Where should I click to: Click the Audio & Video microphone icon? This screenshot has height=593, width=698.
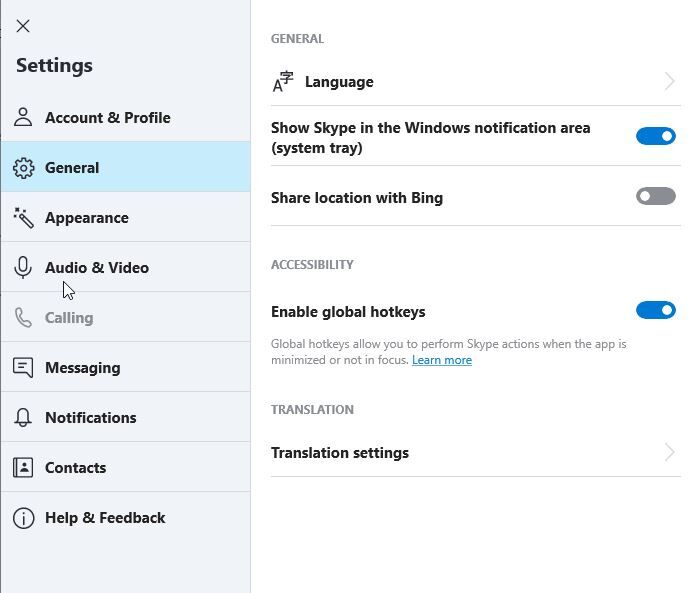(x=23, y=268)
